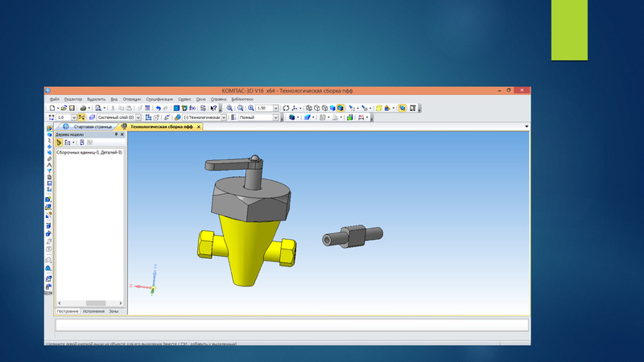Click highlighted tree display mode icon
Screen dimensions: 644x362
tap(59, 142)
